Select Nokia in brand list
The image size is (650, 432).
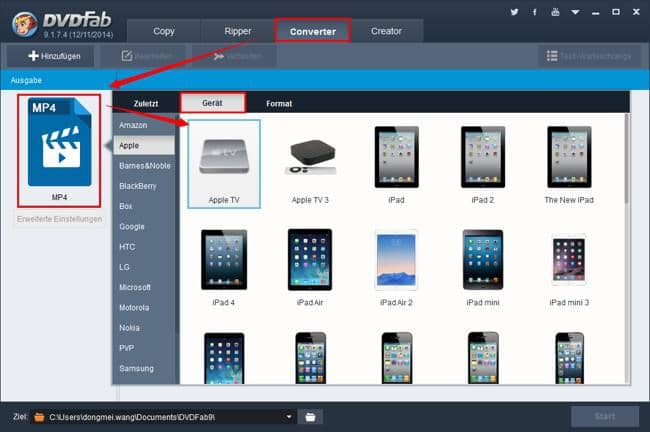click(x=144, y=328)
